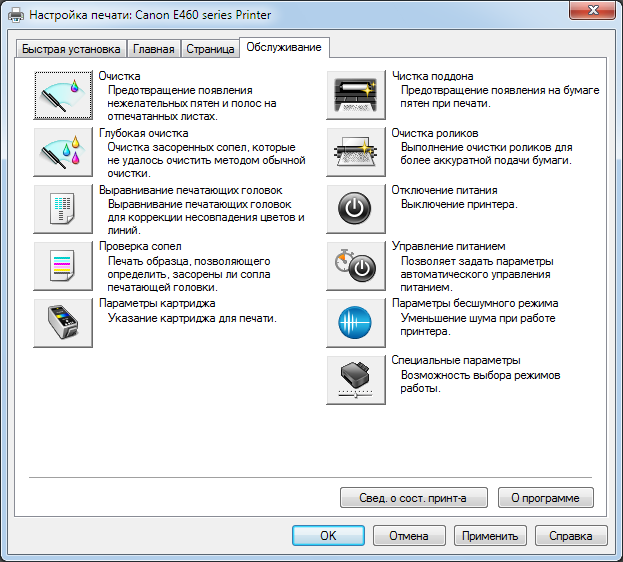Click the Отключение питания heading text
The width and height of the screenshot is (623, 562).
point(444,190)
